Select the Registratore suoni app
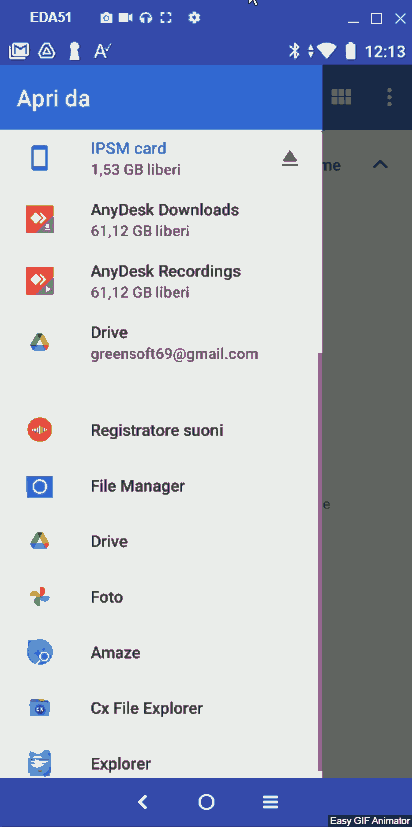 pyautogui.click(x=161, y=430)
